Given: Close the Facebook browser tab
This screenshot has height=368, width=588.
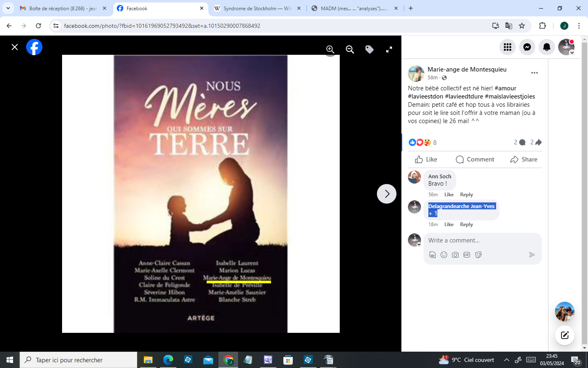Looking at the screenshot, I should pos(202,8).
